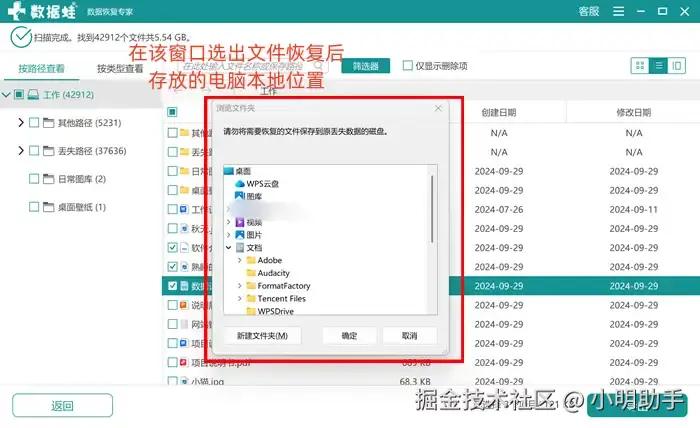
Task: Click the 返回 back button
Action: point(62,405)
